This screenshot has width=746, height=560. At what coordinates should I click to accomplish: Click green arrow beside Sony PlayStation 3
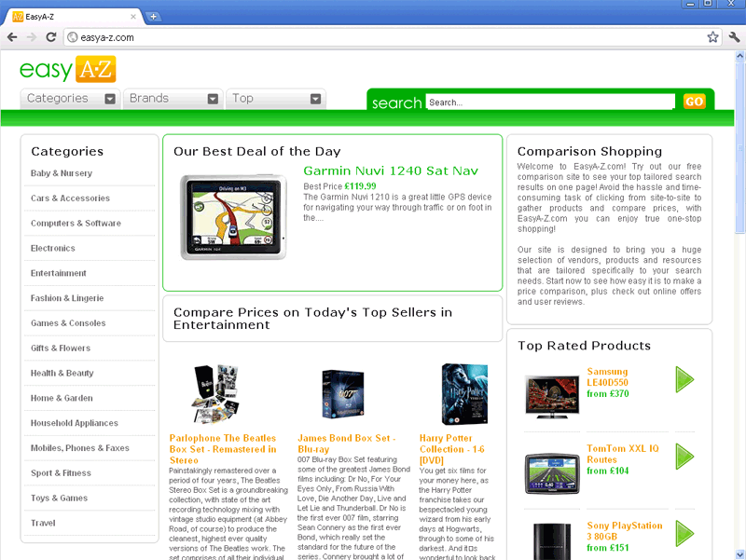[x=684, y=532]
